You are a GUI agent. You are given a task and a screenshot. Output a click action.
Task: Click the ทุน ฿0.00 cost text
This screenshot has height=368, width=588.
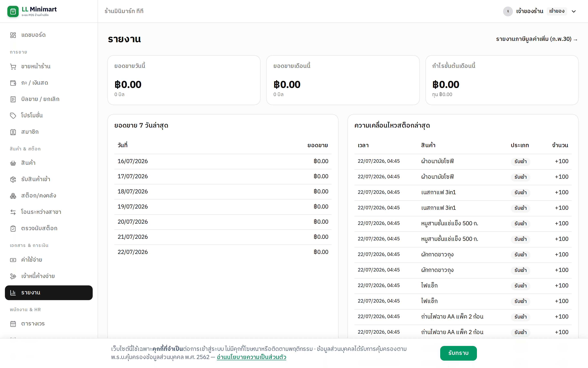pos(442,94)
